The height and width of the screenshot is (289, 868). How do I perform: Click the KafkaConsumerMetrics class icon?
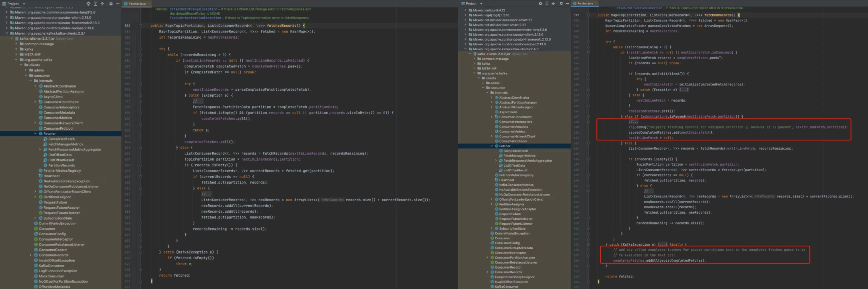[x=496, y=185]
